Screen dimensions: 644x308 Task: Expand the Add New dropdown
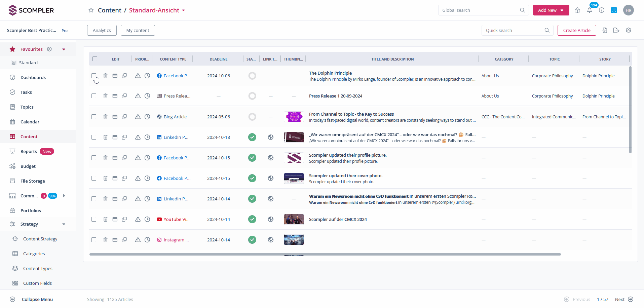click(x=562, y=10)
